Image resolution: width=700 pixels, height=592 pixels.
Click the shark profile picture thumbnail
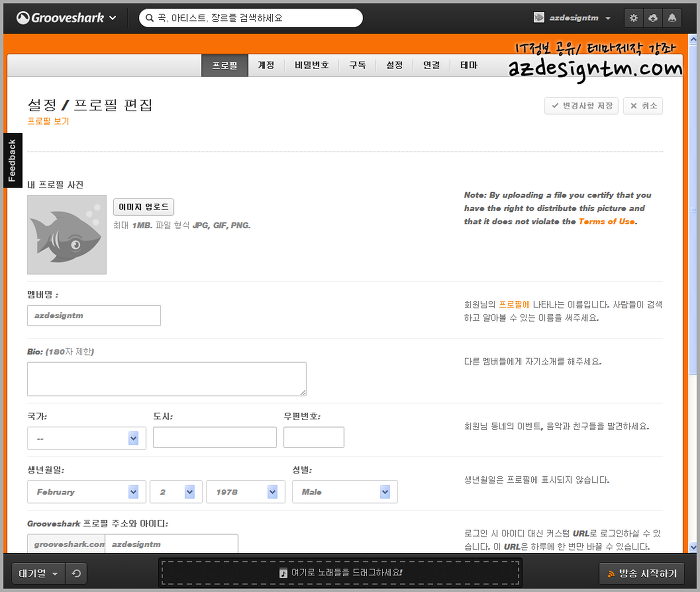tap(67, 235)
